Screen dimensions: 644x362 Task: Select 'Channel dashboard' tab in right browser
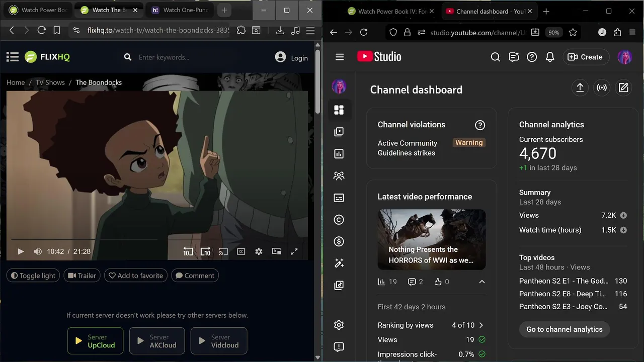[490, 11]
